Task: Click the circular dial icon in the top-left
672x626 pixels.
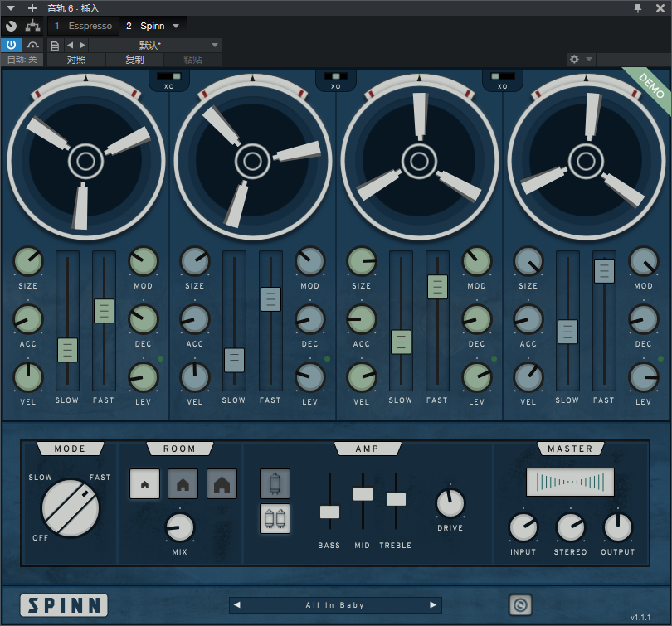Action: coord(11,27)
